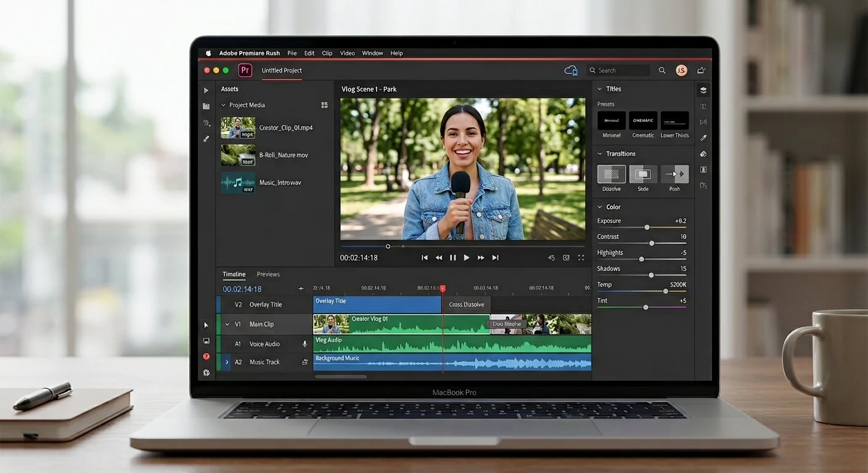This screenshot has width=868, height=473.
Task: Click the selection arrow tool beside timeline
Action: 207,325
